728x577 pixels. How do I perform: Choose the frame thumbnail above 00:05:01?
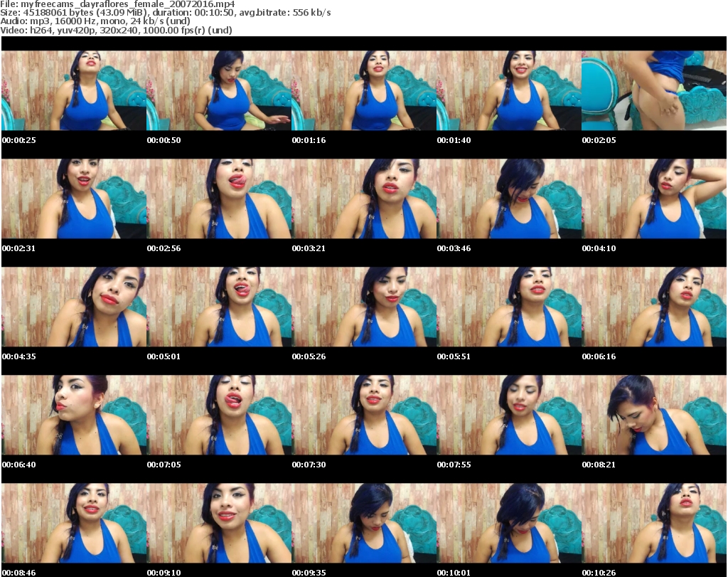(x=219, y=307)
